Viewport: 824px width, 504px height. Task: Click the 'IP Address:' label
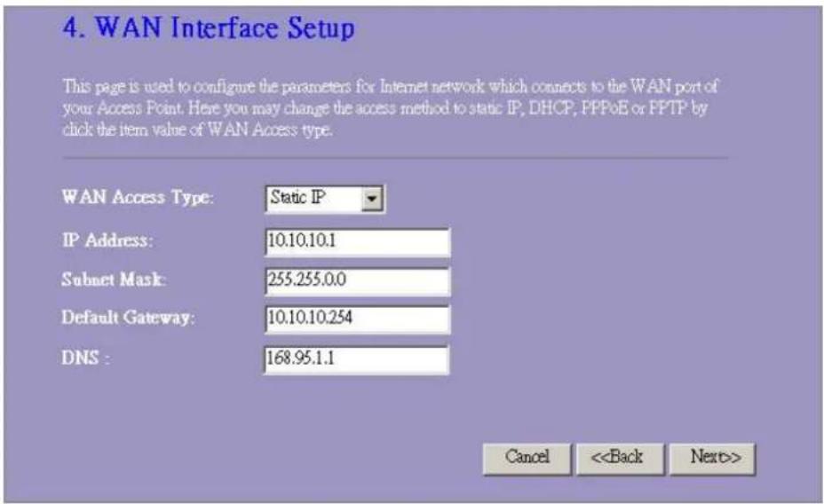tap(107, 240)
